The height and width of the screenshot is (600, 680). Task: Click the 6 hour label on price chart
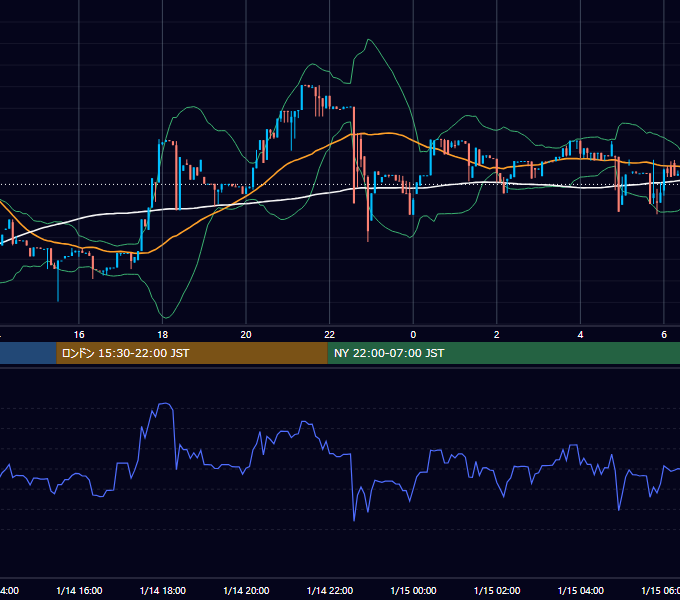664,335
